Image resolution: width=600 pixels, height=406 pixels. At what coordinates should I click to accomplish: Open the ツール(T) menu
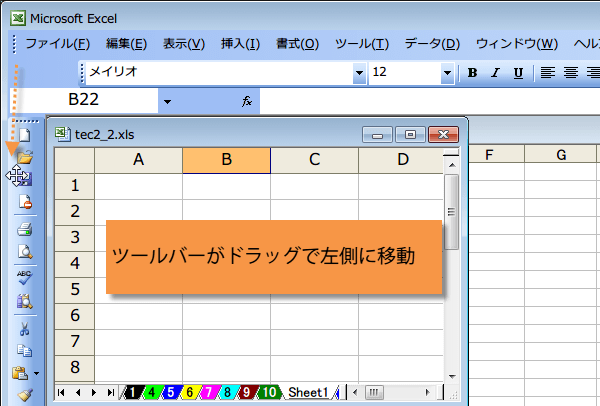pyautogui.click(x=362, y=44)
